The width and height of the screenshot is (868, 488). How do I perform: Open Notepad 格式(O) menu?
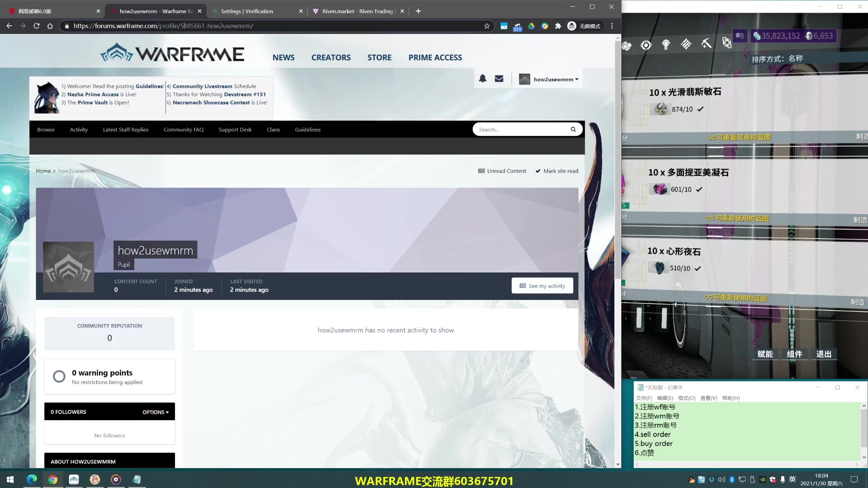687,398
